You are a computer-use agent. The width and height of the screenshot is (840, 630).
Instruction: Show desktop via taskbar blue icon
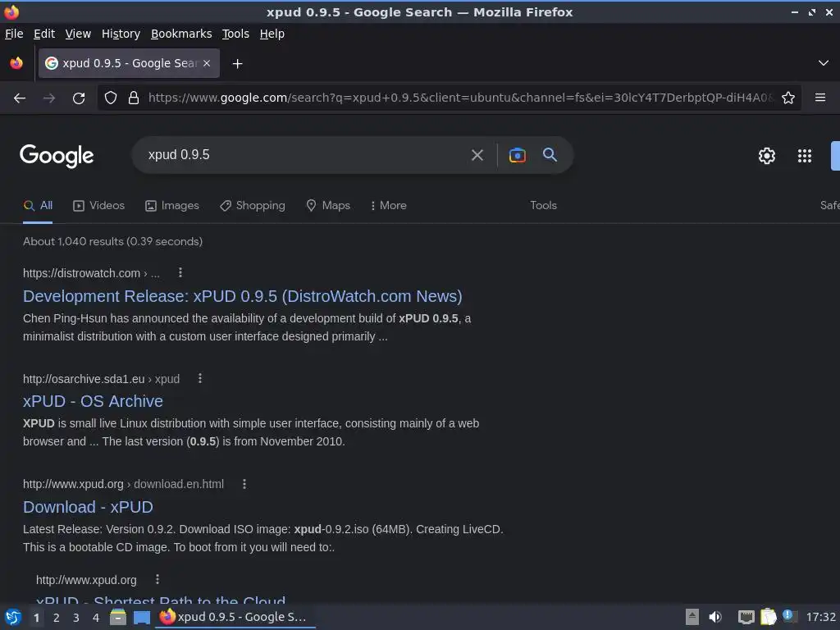[x=141, y=618]
